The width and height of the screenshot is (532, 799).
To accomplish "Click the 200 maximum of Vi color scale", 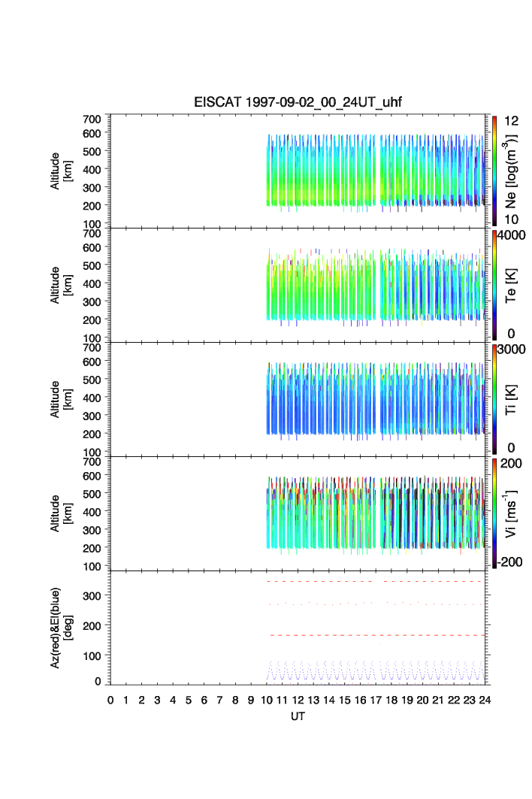I will point(511,463).
